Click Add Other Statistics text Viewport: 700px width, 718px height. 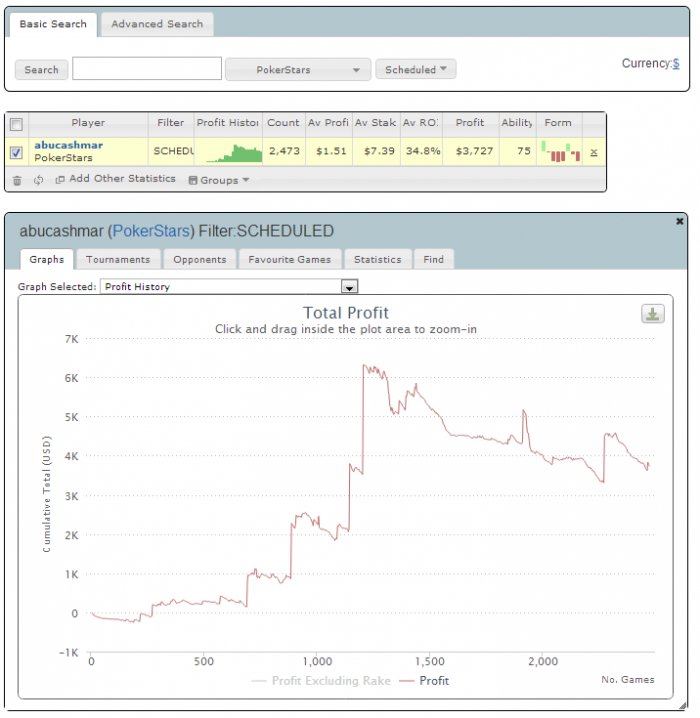point(122,179)
